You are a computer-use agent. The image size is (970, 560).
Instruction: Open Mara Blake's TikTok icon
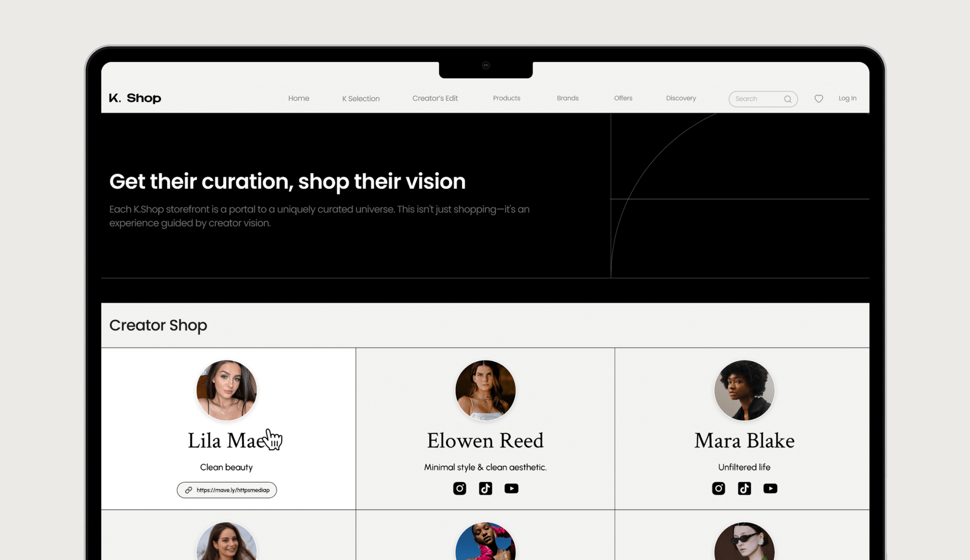pos(745,488)
